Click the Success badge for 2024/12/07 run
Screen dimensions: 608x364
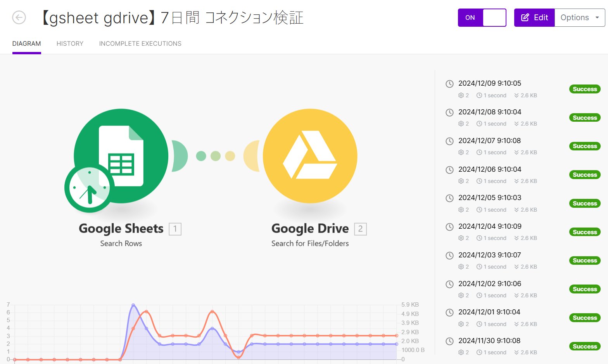pos(585,146)
